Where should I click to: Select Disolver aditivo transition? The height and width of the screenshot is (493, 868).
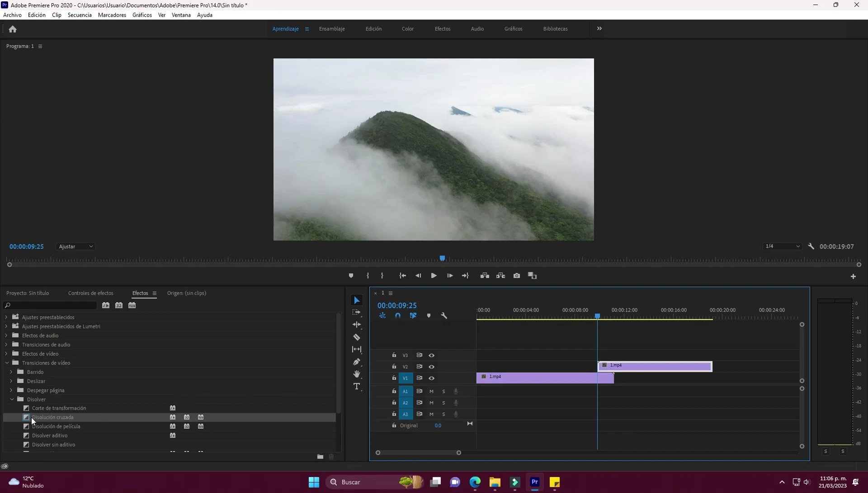[50, 436]
